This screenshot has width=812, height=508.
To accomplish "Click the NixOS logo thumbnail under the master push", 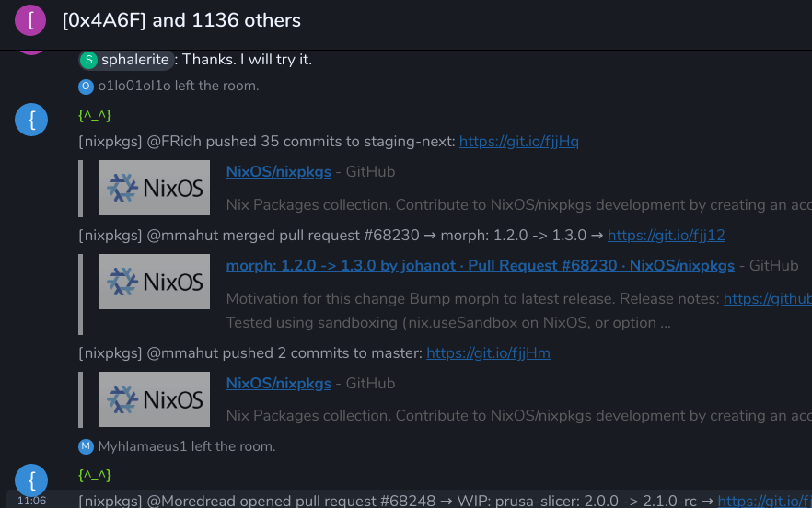I will (x=155, y=398).
